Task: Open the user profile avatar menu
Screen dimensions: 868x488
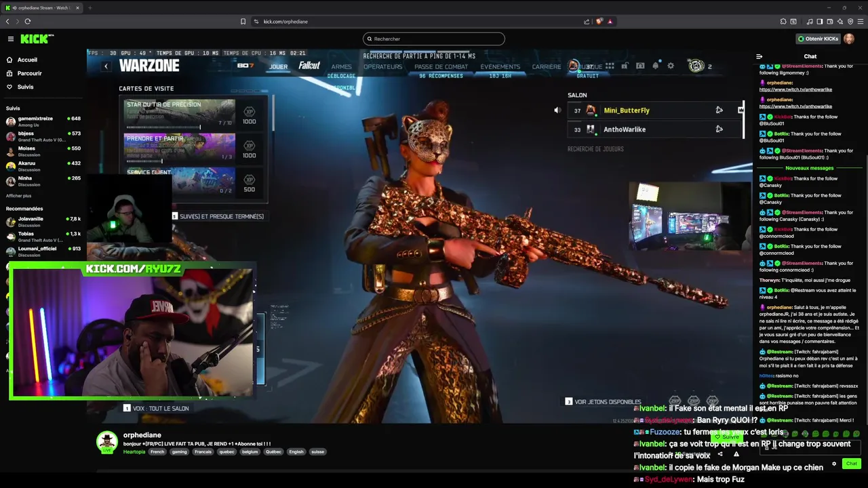Action: pyautogui.click(x=849, y=39)
